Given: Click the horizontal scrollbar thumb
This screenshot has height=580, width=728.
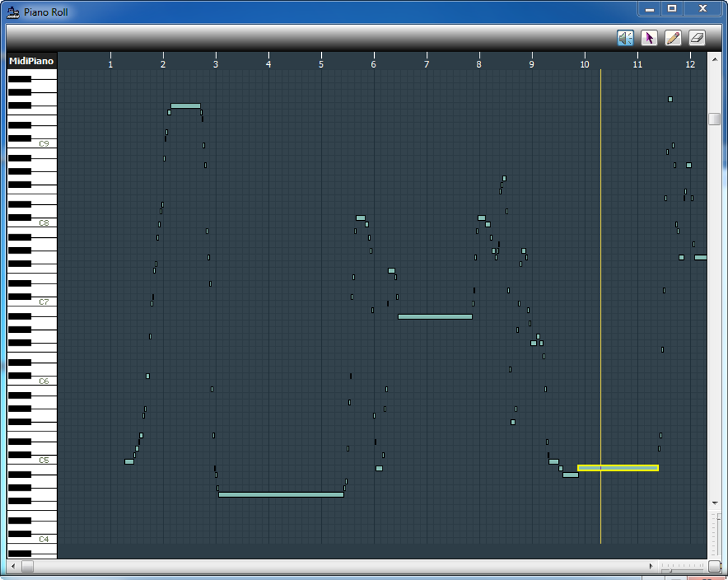Looking at the screenshot, I should pos(27,566).
